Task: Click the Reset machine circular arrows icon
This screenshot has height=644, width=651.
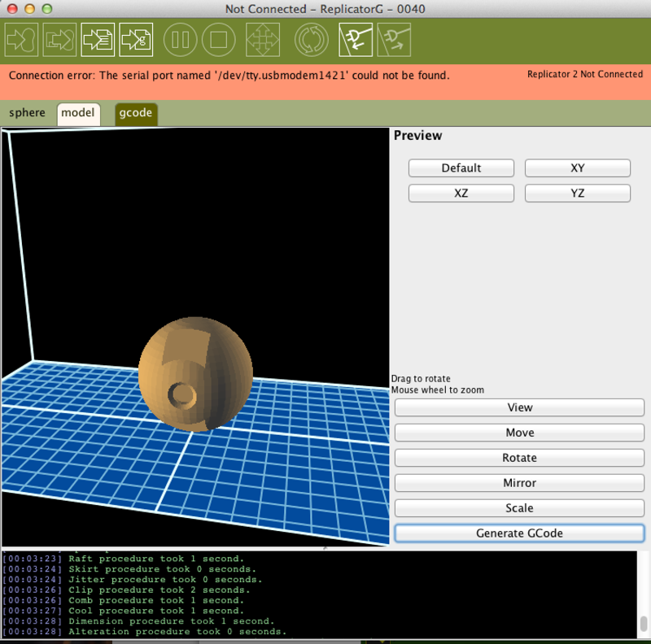Action: 312,40
